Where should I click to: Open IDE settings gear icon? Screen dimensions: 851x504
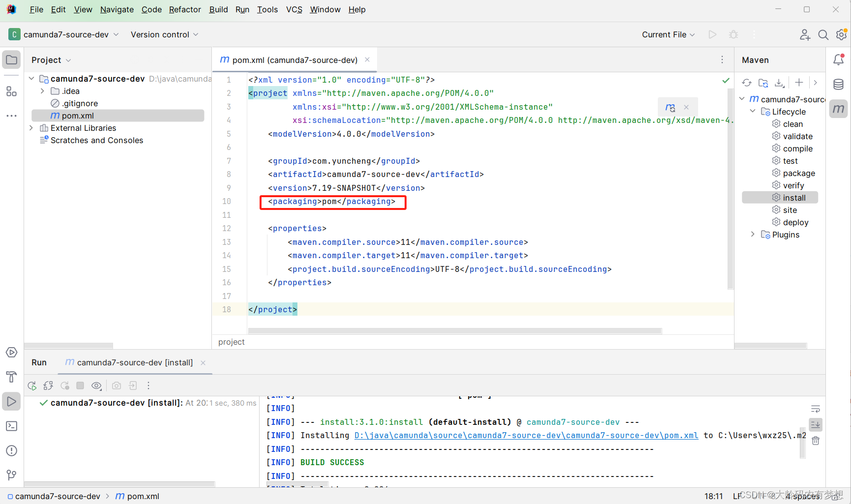coord(841,35)
